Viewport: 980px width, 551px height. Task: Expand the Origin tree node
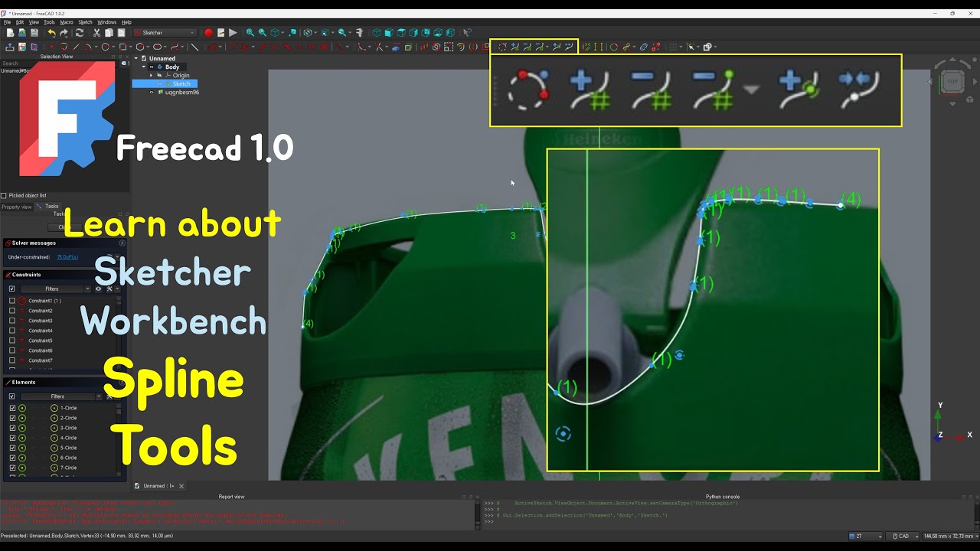[x=152, y=75]
